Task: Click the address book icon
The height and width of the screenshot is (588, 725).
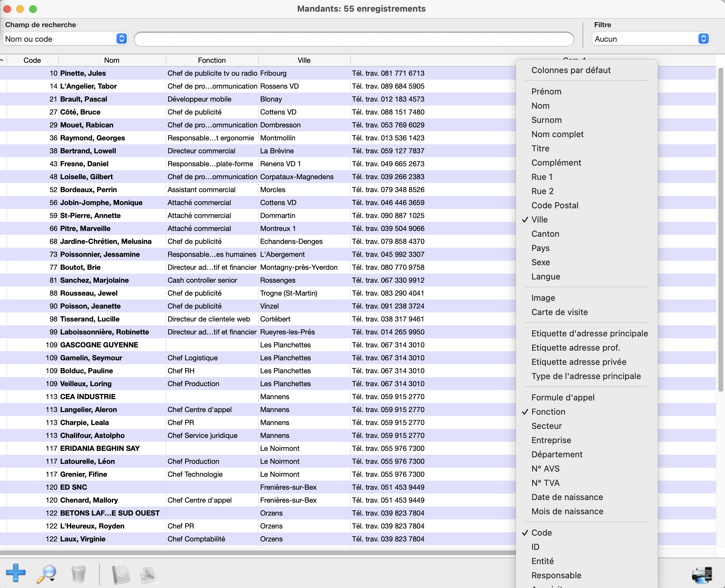Action: pos(121,574)
